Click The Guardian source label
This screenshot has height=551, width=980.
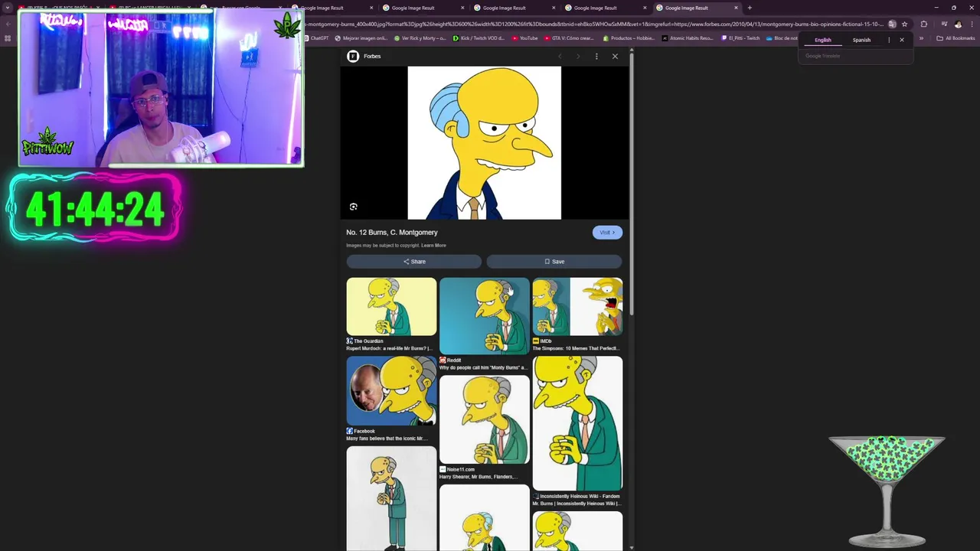[x=368, y=341]
